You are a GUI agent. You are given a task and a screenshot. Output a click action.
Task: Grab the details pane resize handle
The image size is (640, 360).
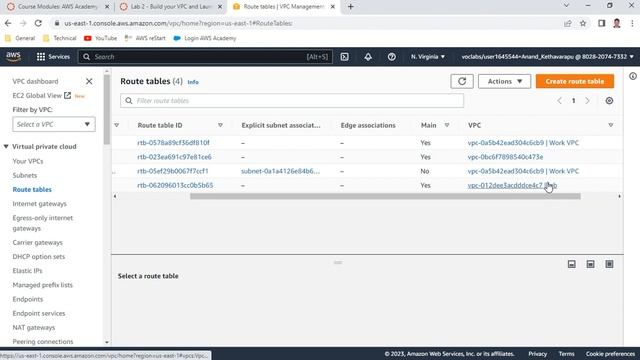[x=338, y=262]
